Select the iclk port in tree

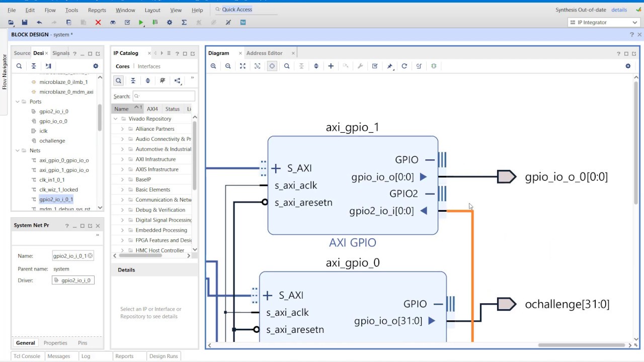[43, 131]
